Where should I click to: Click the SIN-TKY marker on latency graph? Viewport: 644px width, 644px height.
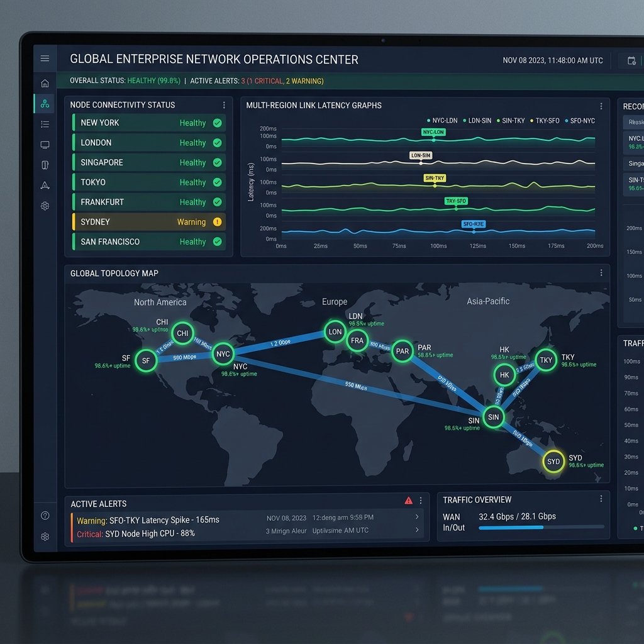tap(435, 178)
